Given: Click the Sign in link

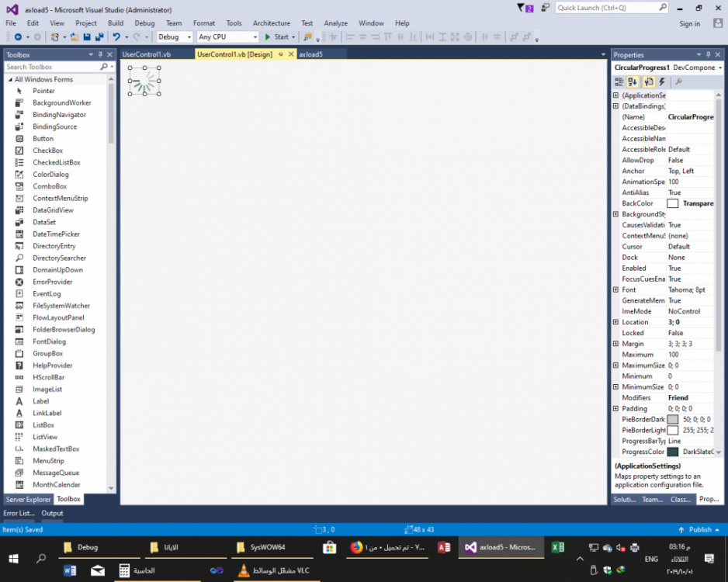Looking at the screenshot, I should 689,24.
